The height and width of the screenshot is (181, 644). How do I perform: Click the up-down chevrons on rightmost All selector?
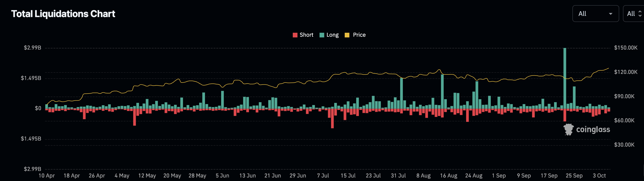(640, 14)
